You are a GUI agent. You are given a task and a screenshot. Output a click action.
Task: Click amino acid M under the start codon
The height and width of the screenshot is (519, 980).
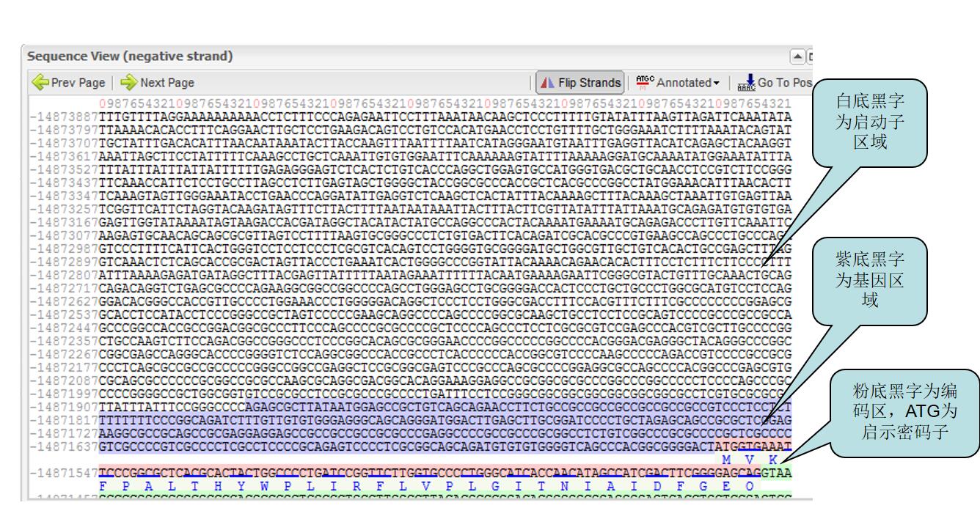point(728,458)
